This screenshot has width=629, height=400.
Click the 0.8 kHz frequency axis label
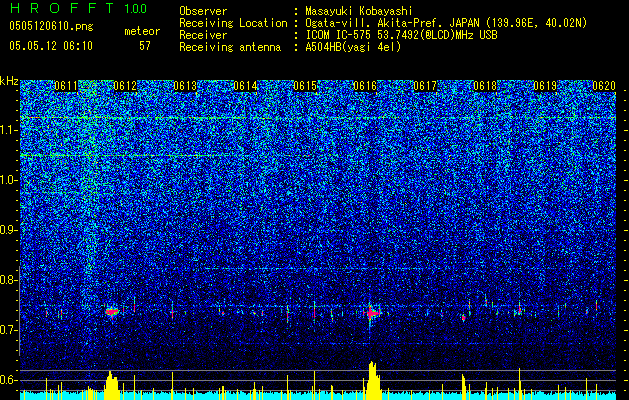[8, 280]
